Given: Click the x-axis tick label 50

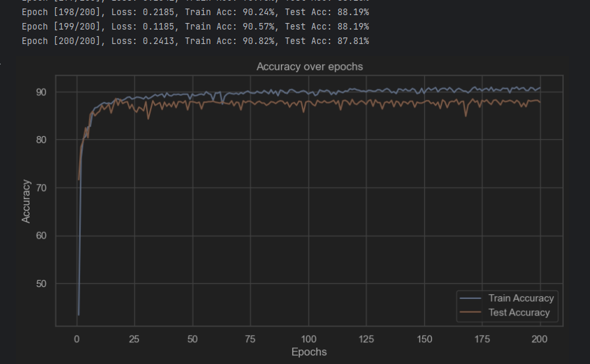Looking at the screenshot, I should click(192, 339).
